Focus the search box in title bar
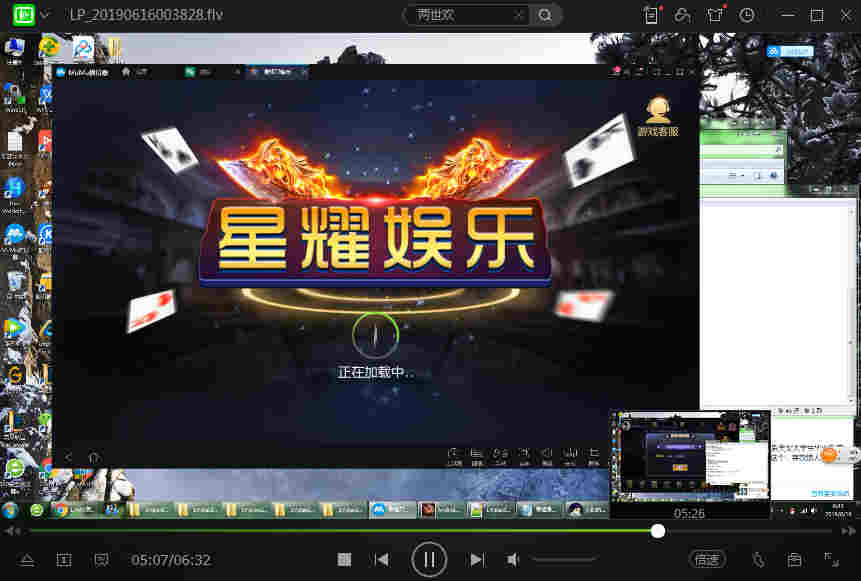Screen dimensions: 861x581 click(464, 15)
